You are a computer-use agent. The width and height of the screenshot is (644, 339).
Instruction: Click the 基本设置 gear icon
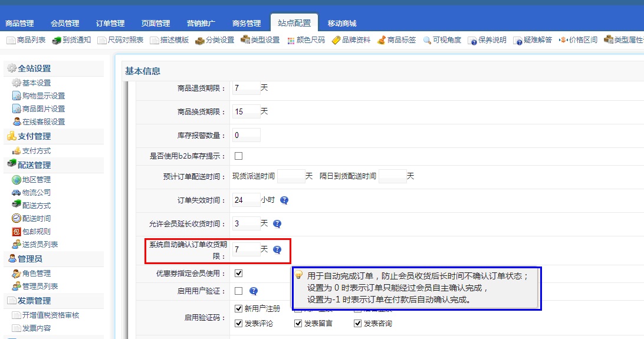pos(17,83)
